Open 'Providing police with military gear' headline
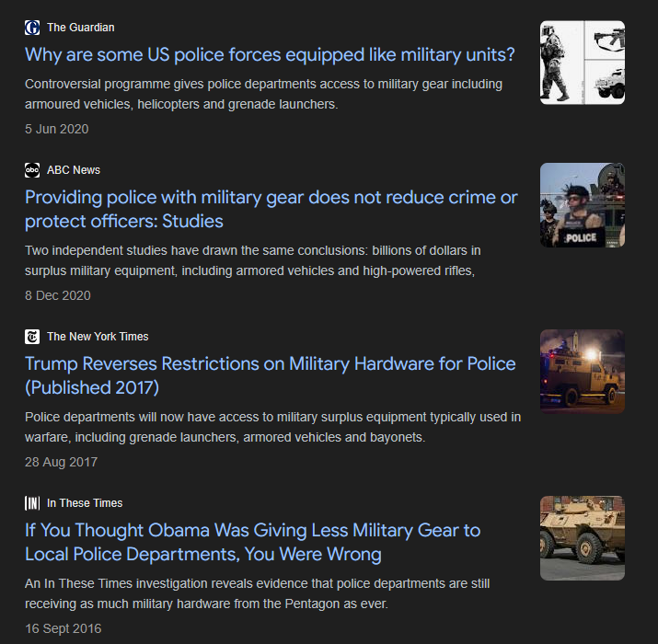This screenshot has width=658, height=644. click(271, 210)
